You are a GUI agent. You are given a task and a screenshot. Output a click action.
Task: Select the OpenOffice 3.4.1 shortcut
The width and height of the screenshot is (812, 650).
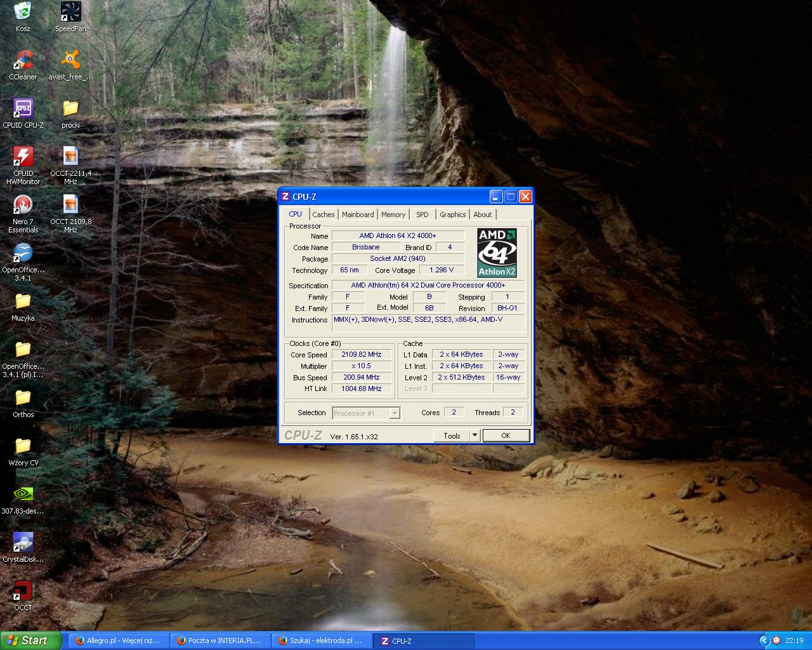coord(23,253)
